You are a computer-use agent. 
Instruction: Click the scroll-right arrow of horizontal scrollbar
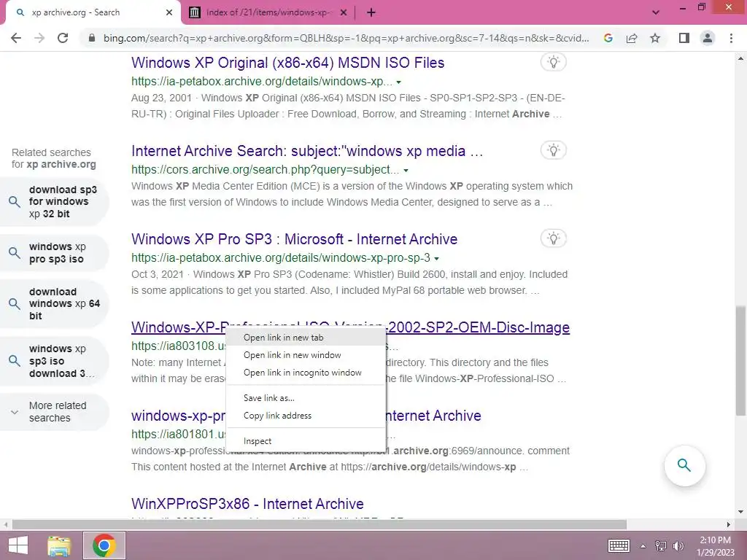click(x=729, y=525)
